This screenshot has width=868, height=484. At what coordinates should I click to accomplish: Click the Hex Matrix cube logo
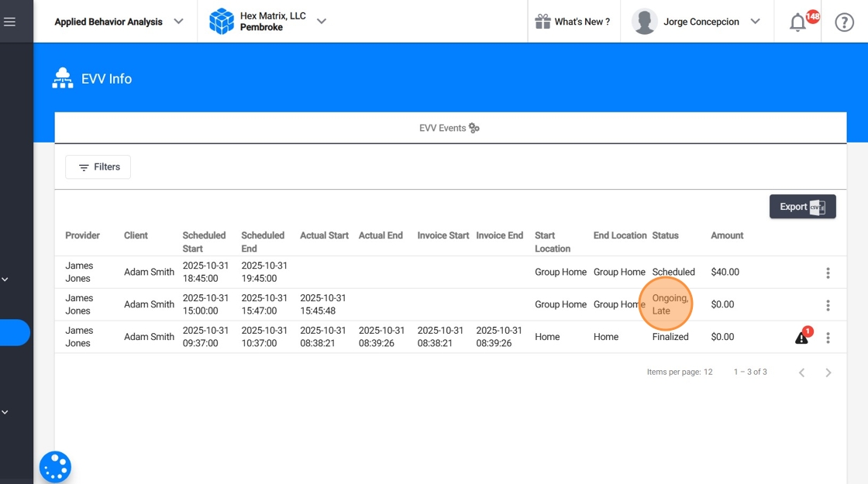(222, 22)
